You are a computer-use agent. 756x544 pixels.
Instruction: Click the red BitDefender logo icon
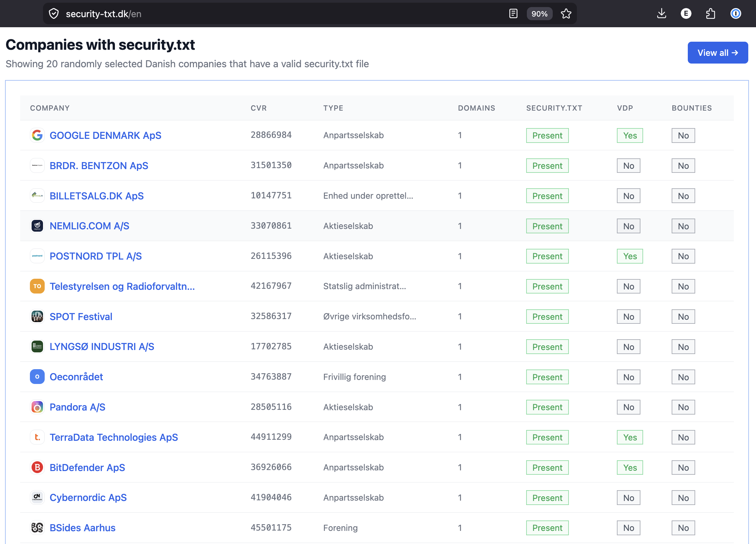point(37,468)
